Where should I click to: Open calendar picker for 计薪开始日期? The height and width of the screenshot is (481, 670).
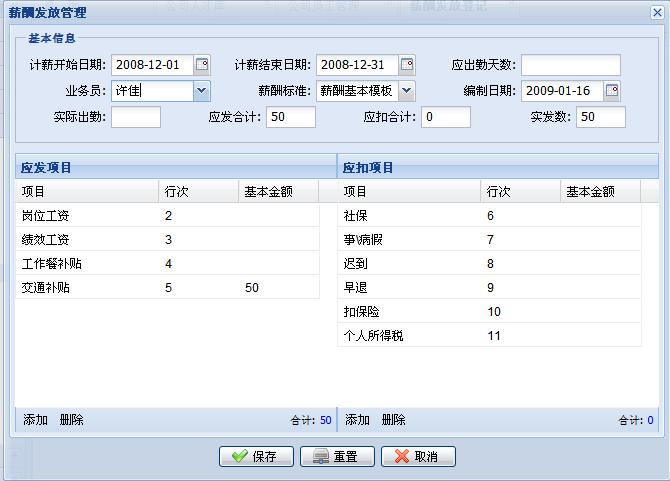202,65
